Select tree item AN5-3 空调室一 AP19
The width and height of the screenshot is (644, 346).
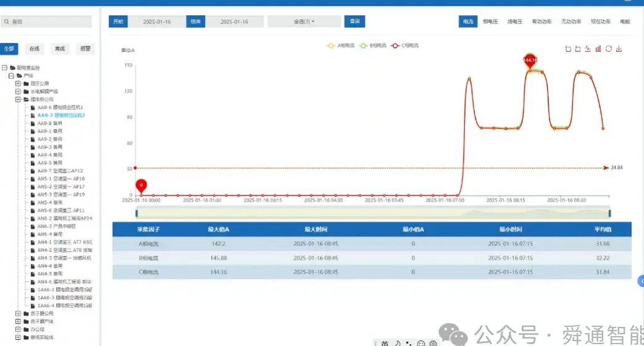coord(61,194)
